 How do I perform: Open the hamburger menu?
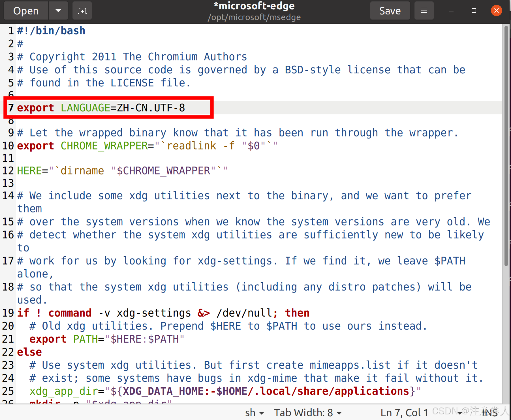coord(424,11)
